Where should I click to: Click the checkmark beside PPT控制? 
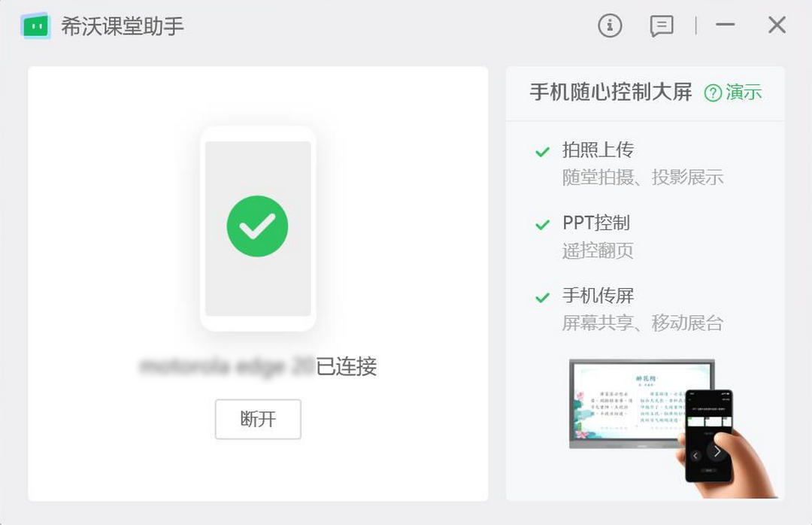(542, 224)
